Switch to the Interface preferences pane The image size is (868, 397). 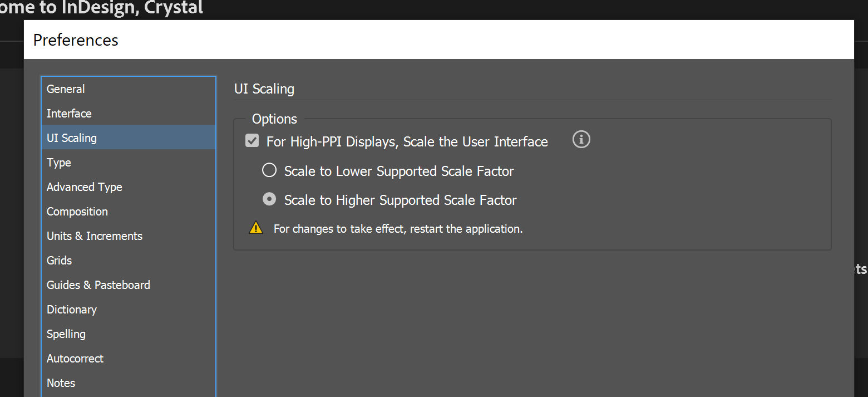[69, 113]
